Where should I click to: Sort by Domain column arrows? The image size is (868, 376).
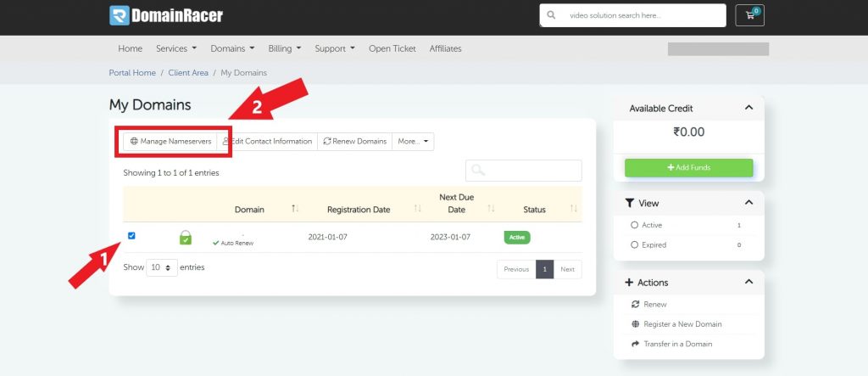pyautogui.click(x=295, y=209)
